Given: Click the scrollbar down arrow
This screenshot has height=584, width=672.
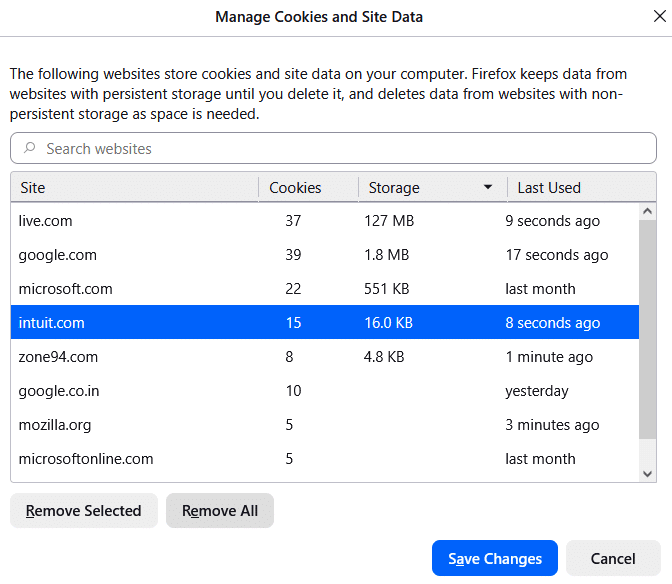Looking at the screenshot, I should coord(647,473).
